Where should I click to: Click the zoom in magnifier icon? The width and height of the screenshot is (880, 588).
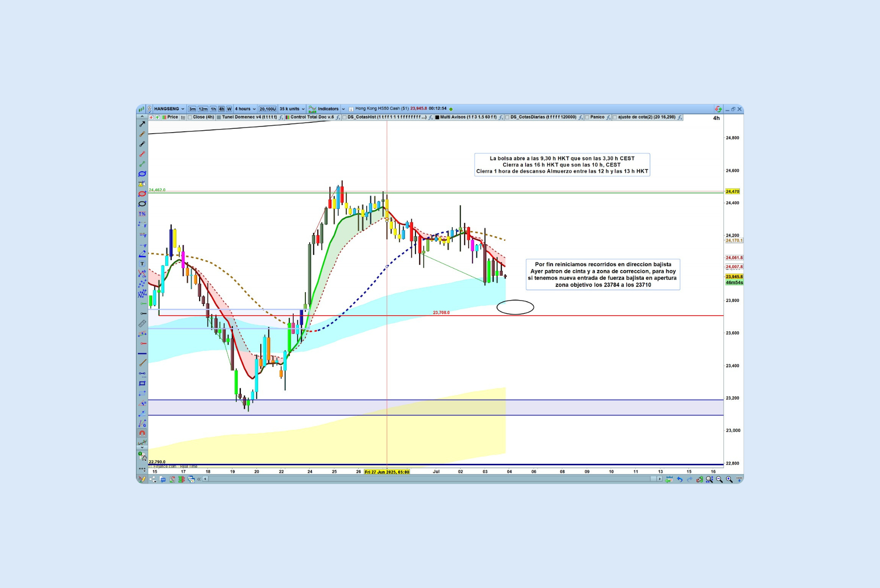729,479
